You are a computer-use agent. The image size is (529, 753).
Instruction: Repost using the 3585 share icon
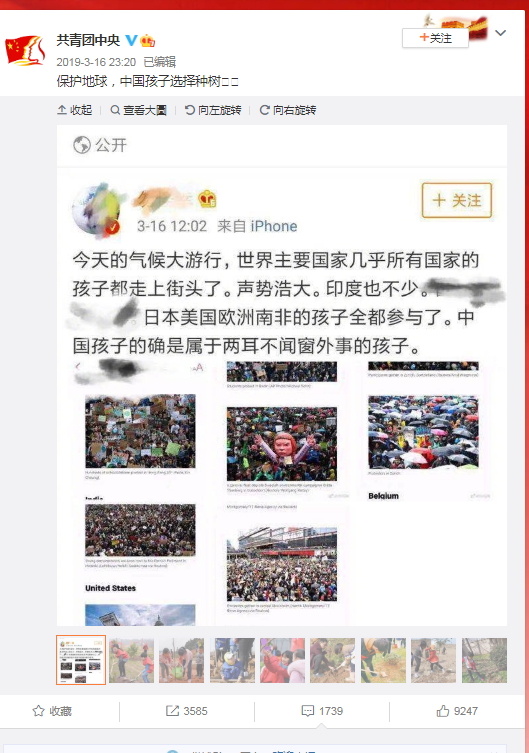tap(186, 711)
